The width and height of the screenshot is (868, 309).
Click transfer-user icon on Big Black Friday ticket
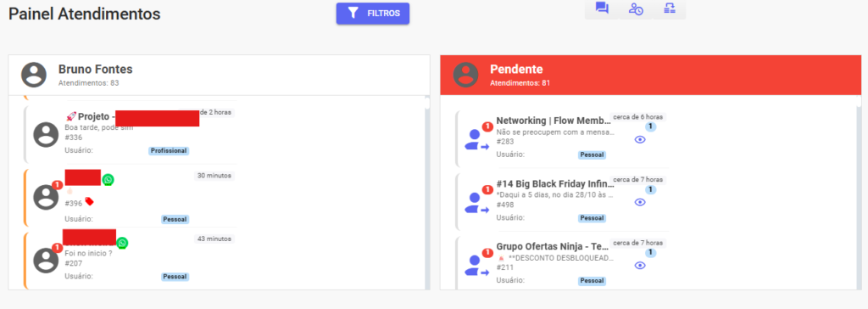click(476, 203)
